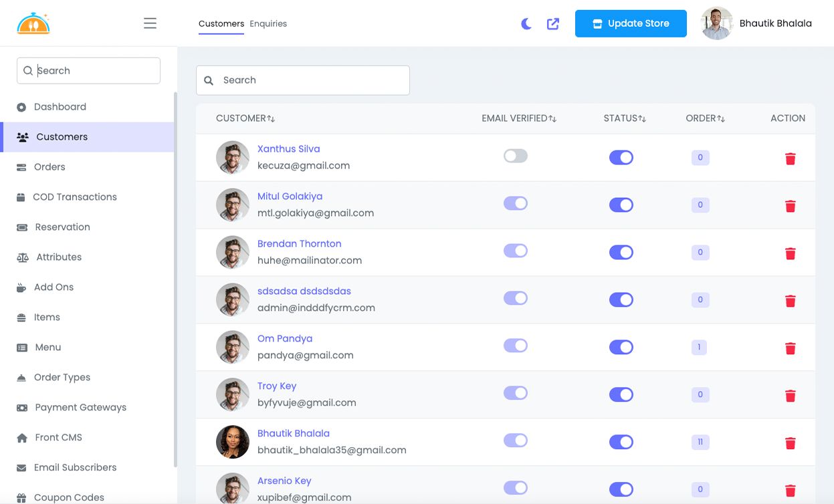Open Reservation from the sidebar icon
Image resolution: width=834 pixels, height=504 pixels.
[22, 227]
